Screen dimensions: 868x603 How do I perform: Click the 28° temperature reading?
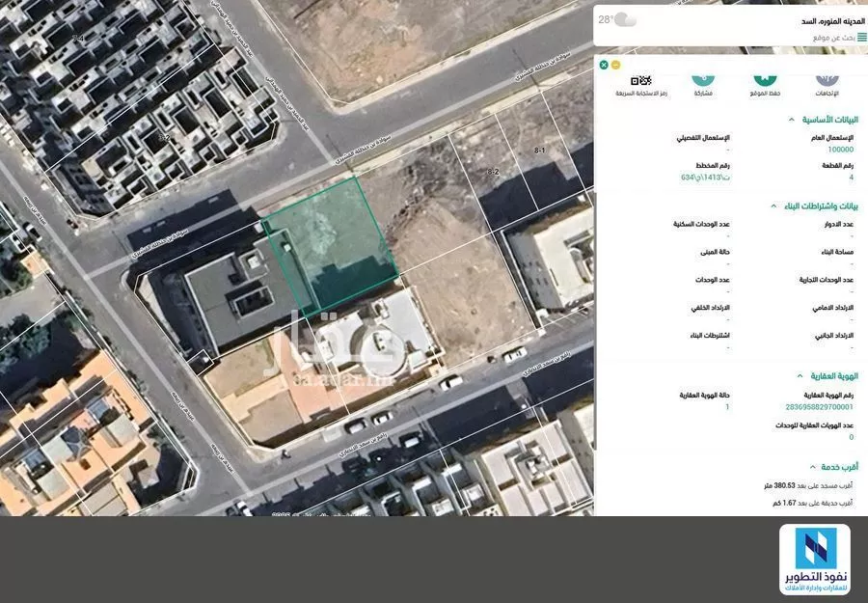[x=606, y=17]
